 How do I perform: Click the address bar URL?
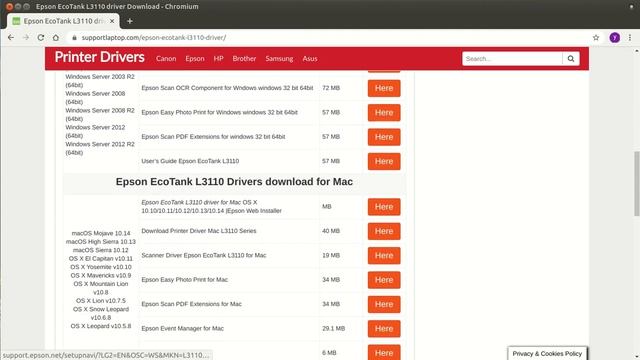point(153,38)
